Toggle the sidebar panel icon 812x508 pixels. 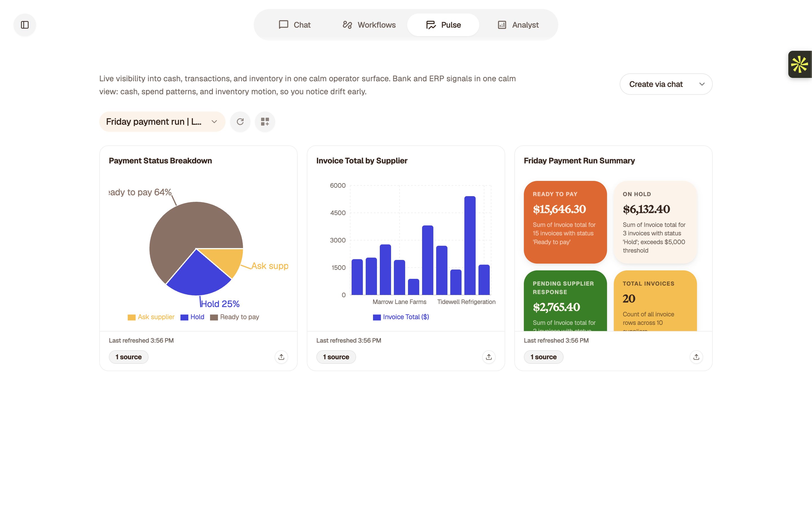25,25
